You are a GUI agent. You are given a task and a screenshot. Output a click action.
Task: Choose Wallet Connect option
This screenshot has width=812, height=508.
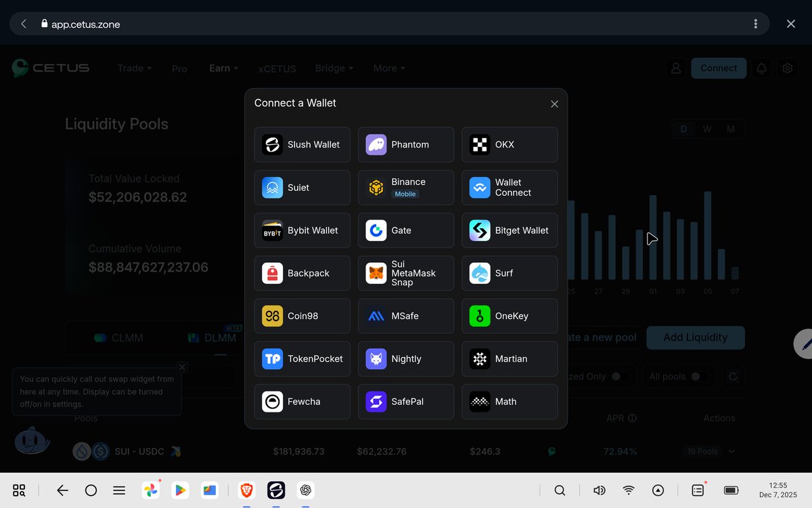point(510,188)
